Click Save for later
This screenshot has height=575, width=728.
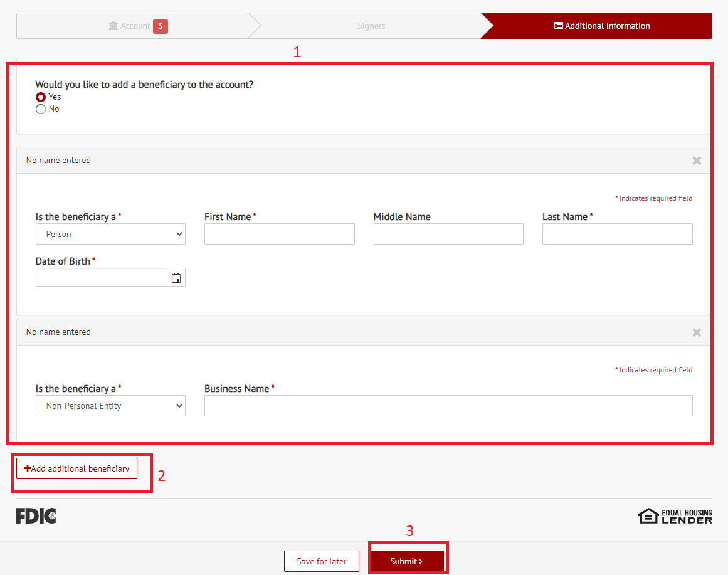pyautogui.click(x=322, y=561)
